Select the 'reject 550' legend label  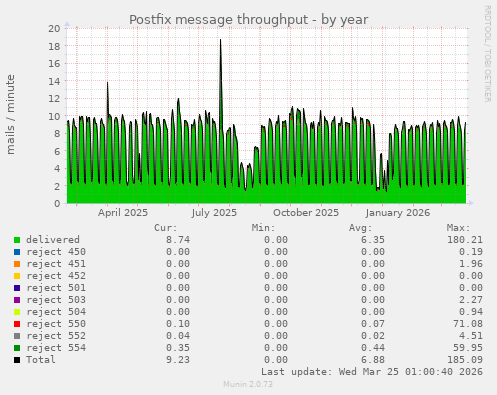tap(56, 324)
